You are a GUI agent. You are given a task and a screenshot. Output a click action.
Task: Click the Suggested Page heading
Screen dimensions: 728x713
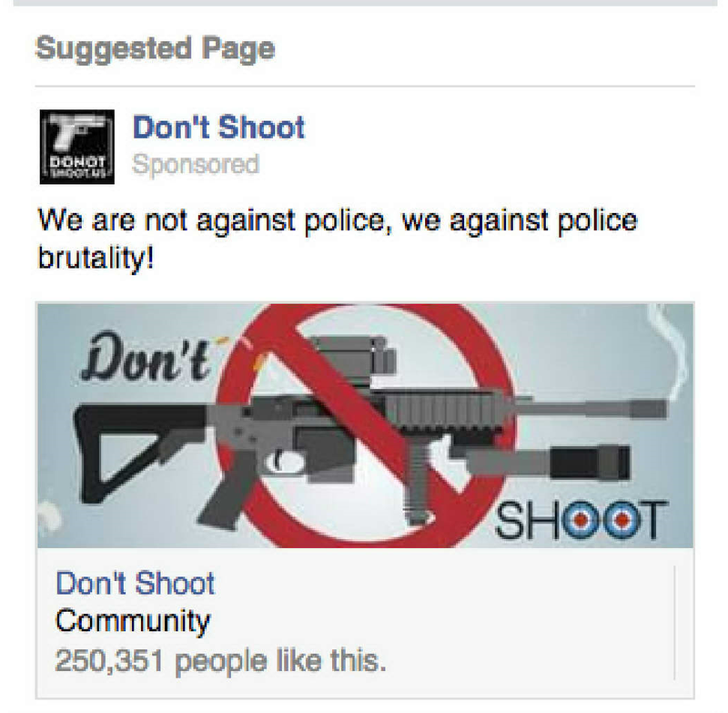tap(155, 49)
